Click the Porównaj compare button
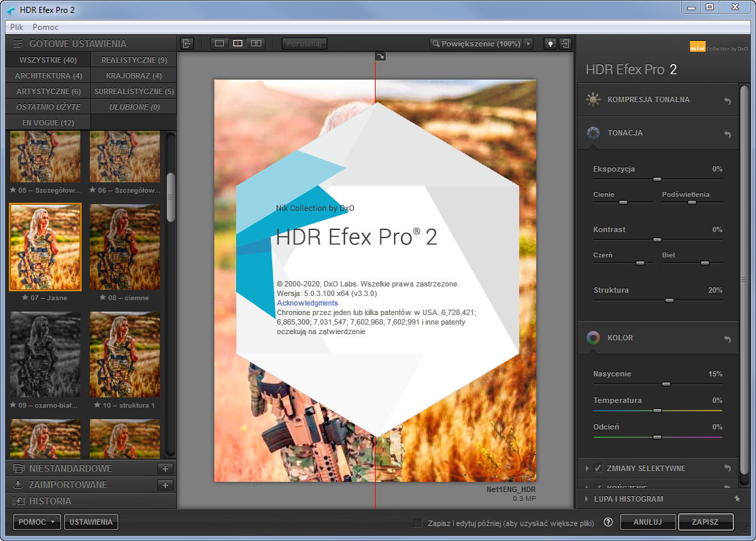This screenshot has height=541, width=756. point(303,44)
